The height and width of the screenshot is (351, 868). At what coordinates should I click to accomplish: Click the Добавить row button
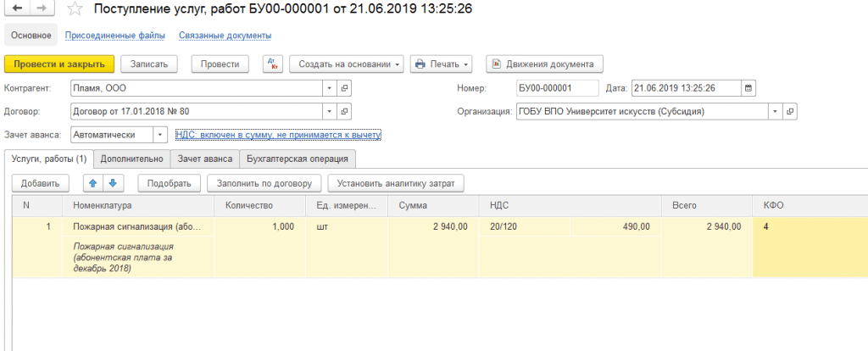39,183
